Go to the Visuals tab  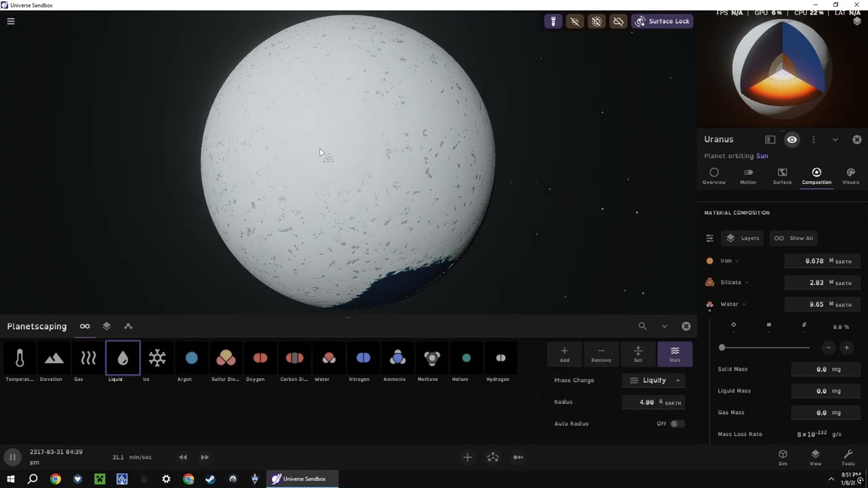point(850,176)
